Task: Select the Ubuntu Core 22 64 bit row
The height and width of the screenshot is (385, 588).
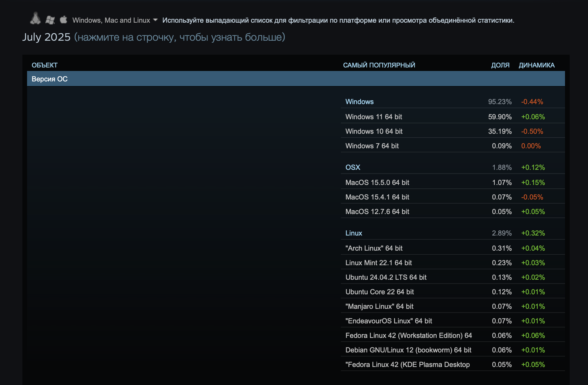Action: 453,292
